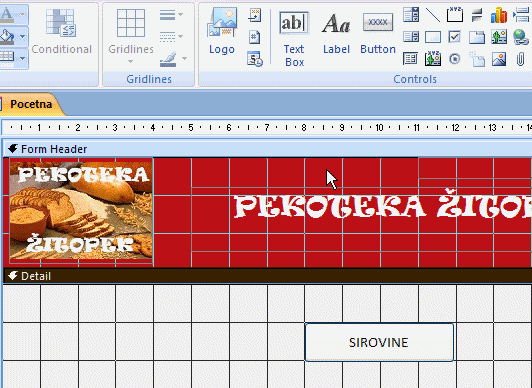Image resolution: width=532 pixels, height=388 pixels.
Task: Select the Form Header section bar
Action: tap(267, 149)
